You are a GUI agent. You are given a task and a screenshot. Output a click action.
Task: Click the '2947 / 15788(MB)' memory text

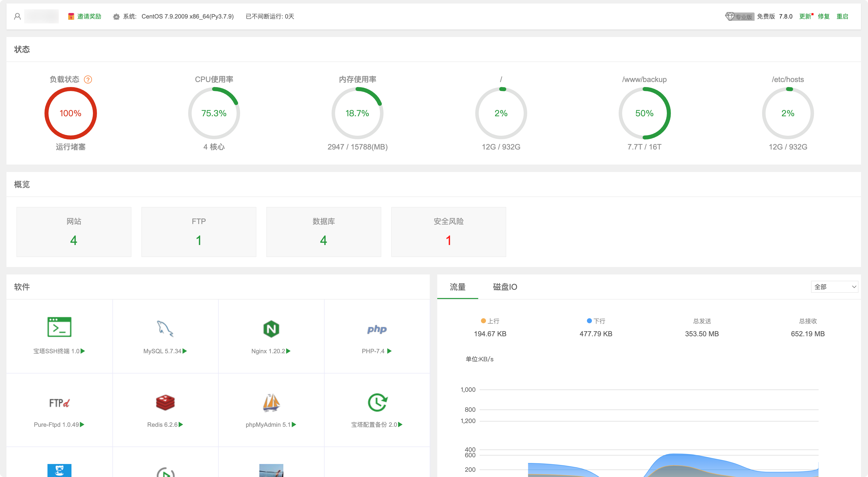358,147
